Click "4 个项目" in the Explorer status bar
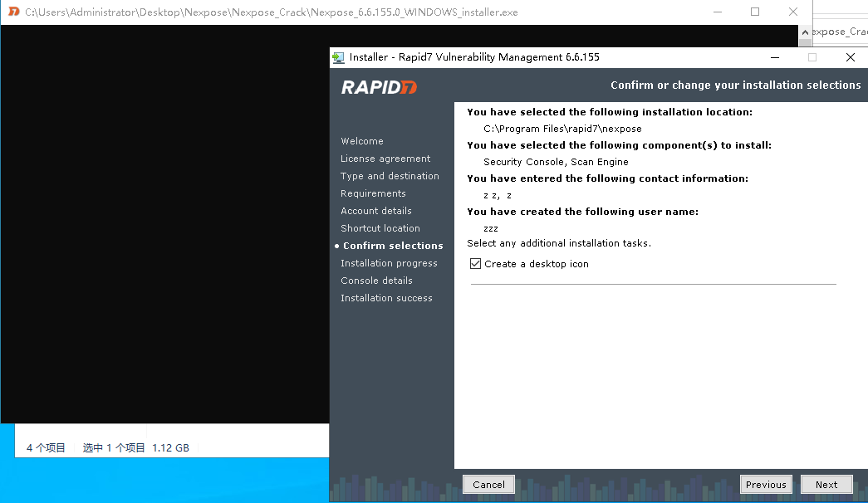 coord(46,447)
